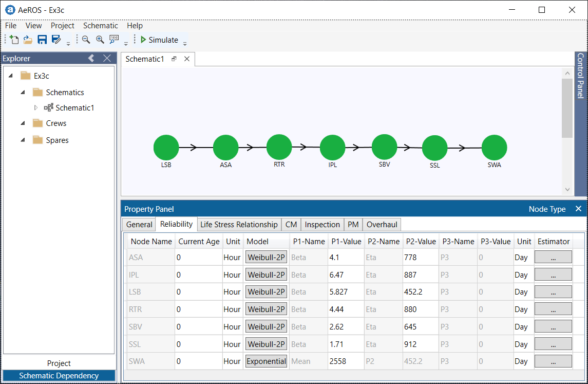Close the Property Panel

pyautogui.click(x=578, y=209)
